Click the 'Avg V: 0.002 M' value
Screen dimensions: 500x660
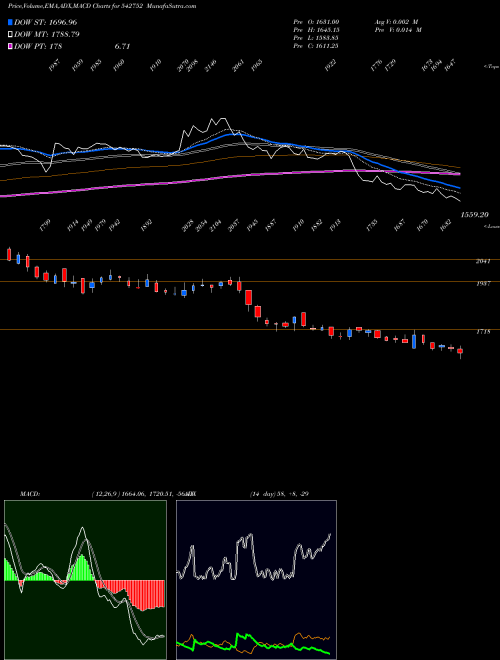(x=396, y=22)
